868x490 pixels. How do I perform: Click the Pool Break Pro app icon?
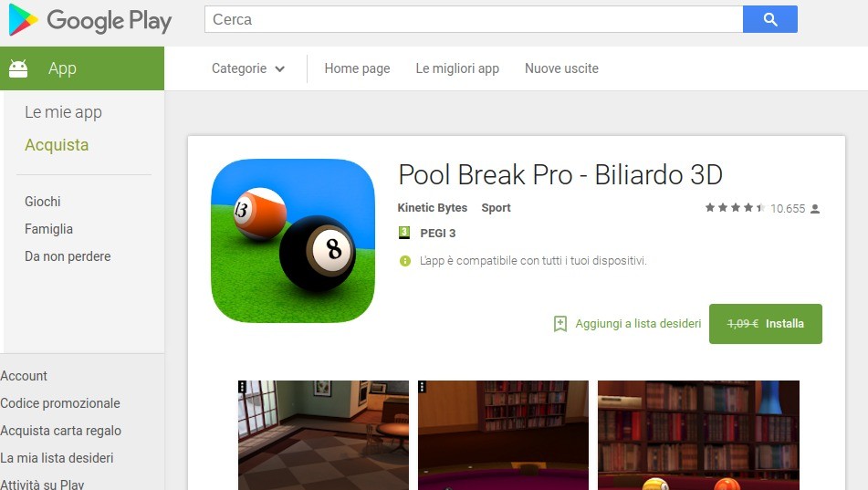pos(293,241)
